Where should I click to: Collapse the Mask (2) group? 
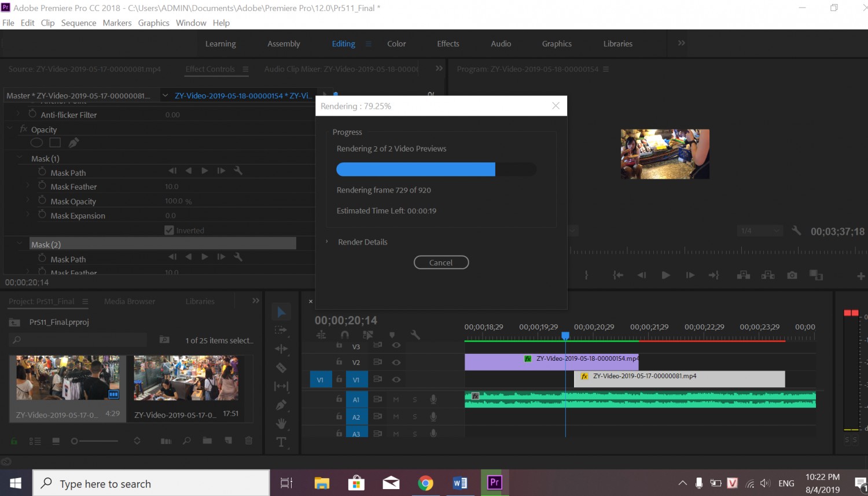point(19,244)
